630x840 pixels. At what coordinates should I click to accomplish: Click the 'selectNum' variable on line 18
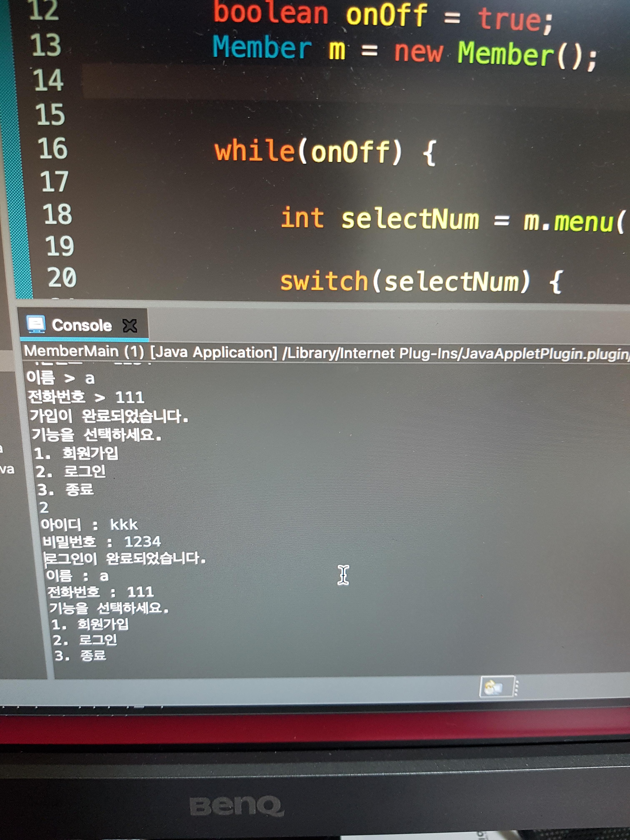[410, 220]
